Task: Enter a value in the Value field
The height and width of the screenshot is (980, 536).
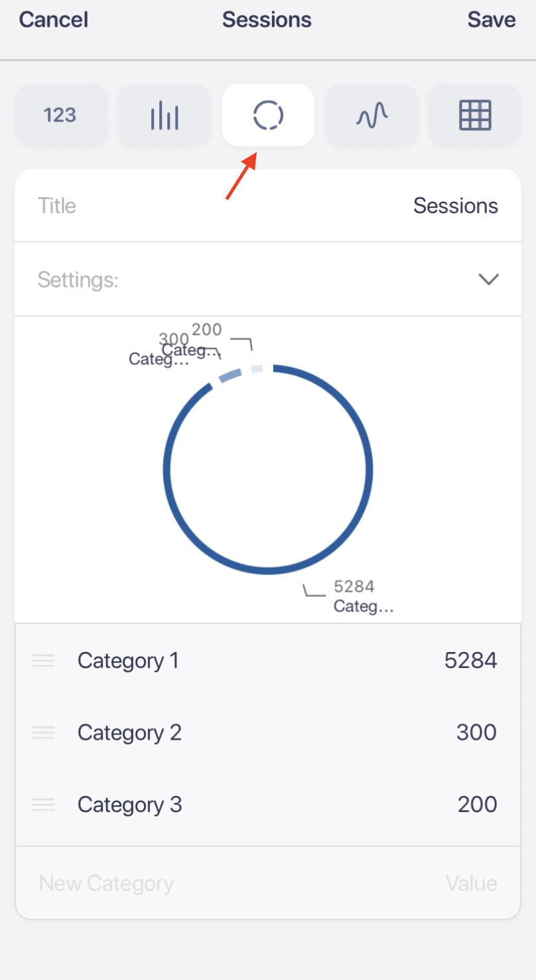Action: 471,883
